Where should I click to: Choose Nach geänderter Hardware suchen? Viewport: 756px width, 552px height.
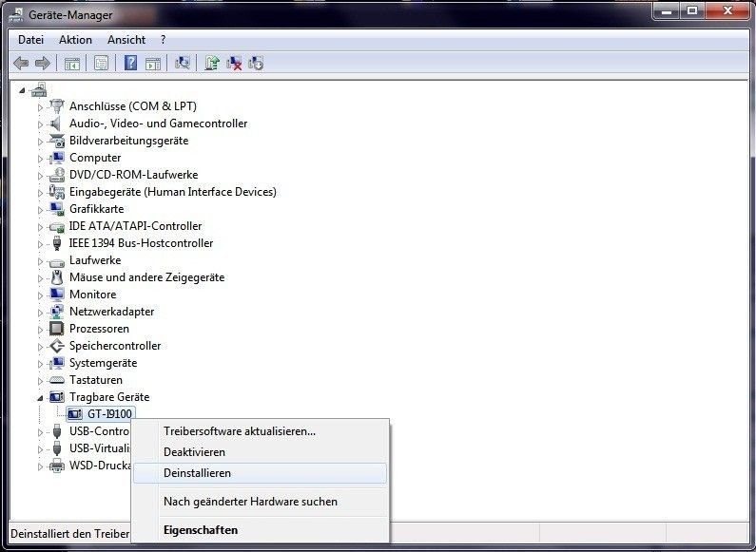pos(260,502)
